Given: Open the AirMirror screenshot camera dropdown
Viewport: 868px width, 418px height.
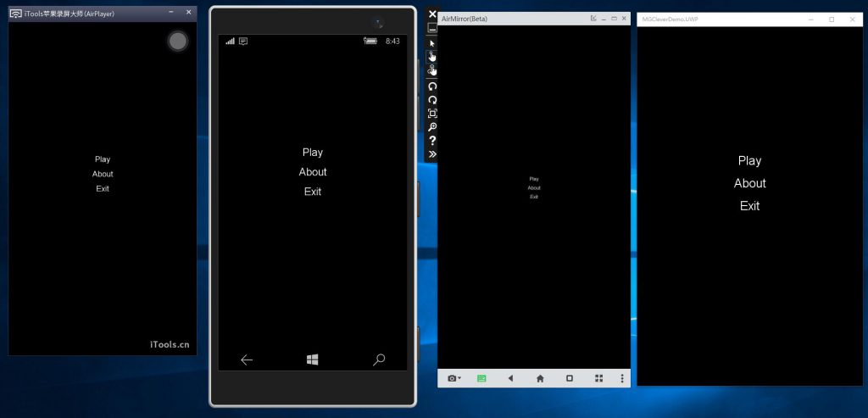Looking at the screenshot, I should [x=454, y=378].
